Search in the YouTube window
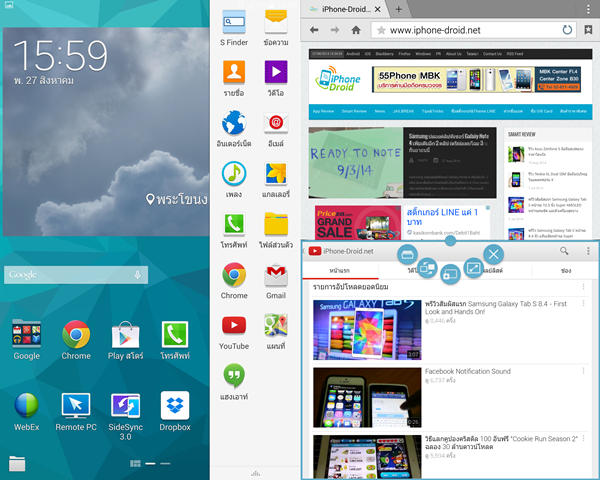Image resolution: width=600 pixels, height=480 pixels. point(564,251)
